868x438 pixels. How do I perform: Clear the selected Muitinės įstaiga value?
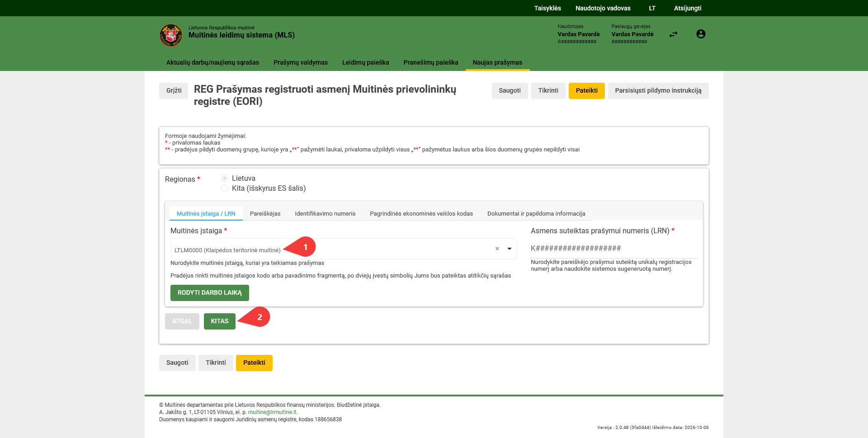(x=497, y=249)
